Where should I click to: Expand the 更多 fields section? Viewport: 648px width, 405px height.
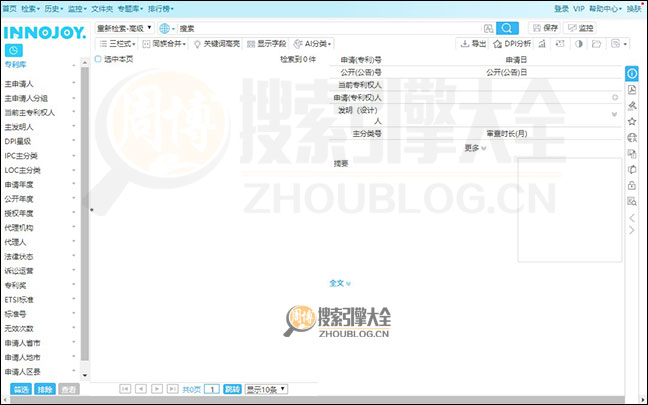[x=475, y=148]
